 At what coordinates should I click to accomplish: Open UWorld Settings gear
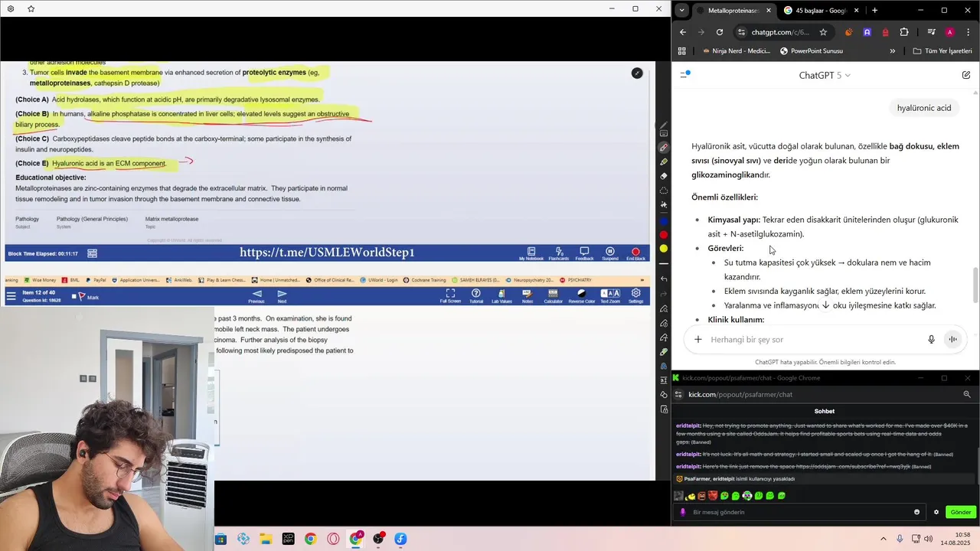pos(635,296)
